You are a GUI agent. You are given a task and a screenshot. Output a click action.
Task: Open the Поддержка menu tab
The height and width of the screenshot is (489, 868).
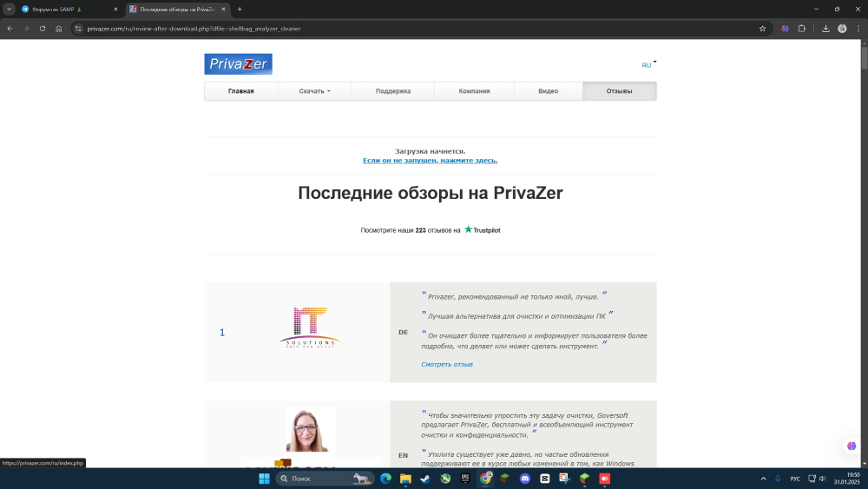pyautogui.click(x=393, y=91)
